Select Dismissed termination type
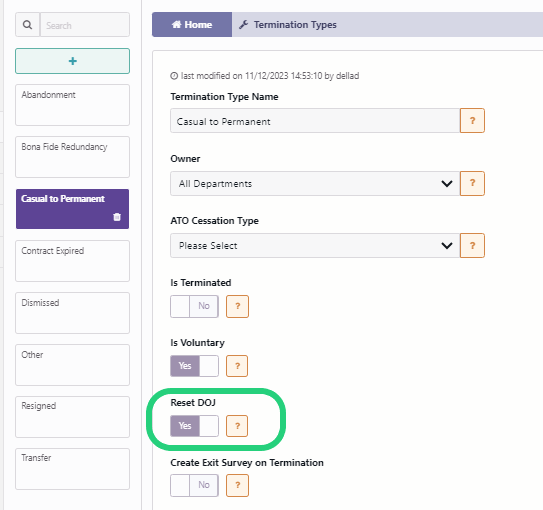The width and height of the screenshot is (543, 510). pyautogui.click(x=72, y=313)
